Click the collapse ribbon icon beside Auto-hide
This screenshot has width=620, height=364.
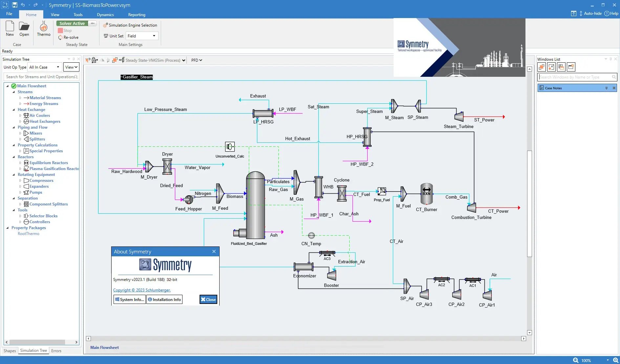click(573, 13)
